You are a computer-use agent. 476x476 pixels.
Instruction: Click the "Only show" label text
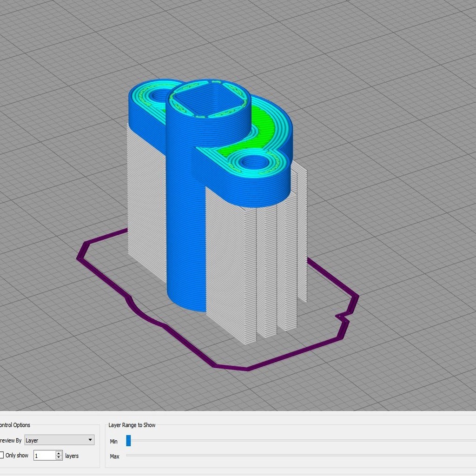(16, 456)
